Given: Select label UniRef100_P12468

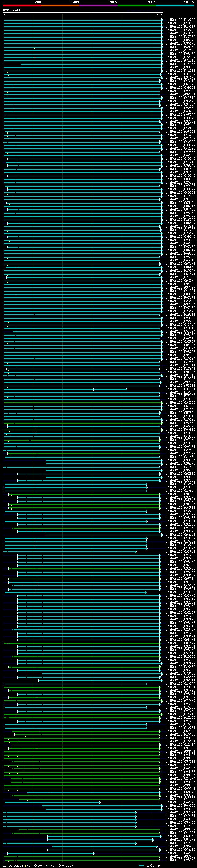Looking at the screenshot, I should 180,128.
